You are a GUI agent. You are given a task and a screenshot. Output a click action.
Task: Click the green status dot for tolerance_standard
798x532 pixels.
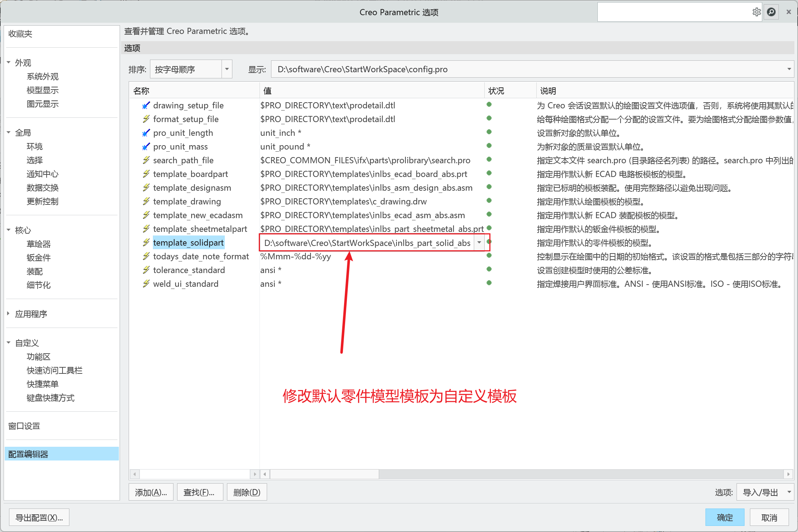(489, 269)
